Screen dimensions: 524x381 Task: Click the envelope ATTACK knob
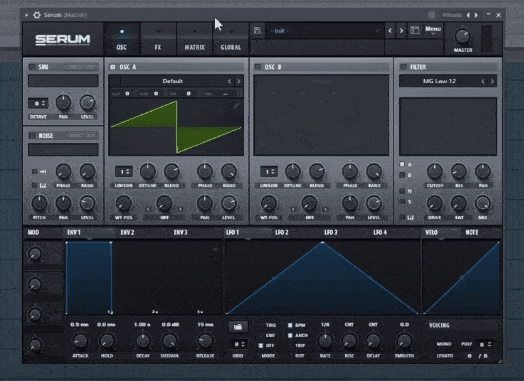pos(80,341)
